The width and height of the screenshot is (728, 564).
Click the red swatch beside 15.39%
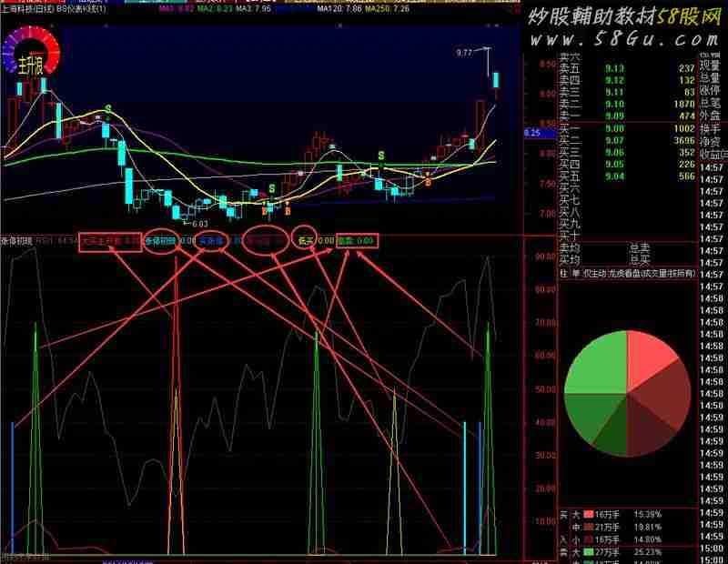tap(588, 514)
